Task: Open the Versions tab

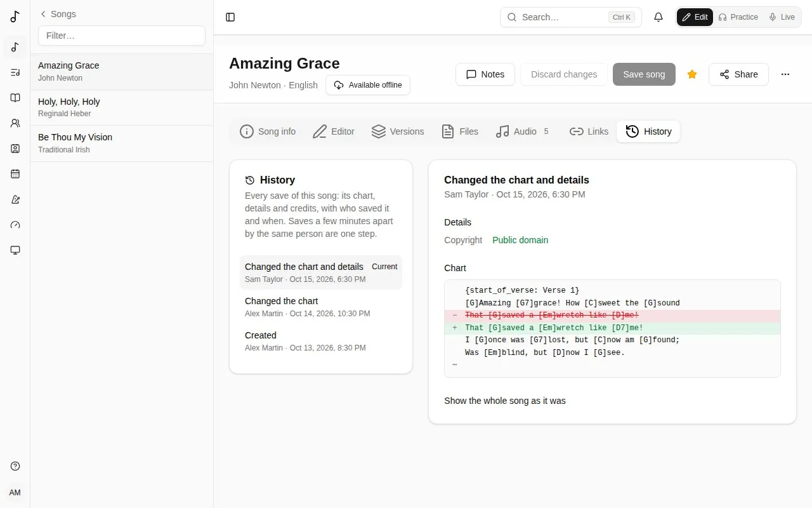Action: click(398, 131)
